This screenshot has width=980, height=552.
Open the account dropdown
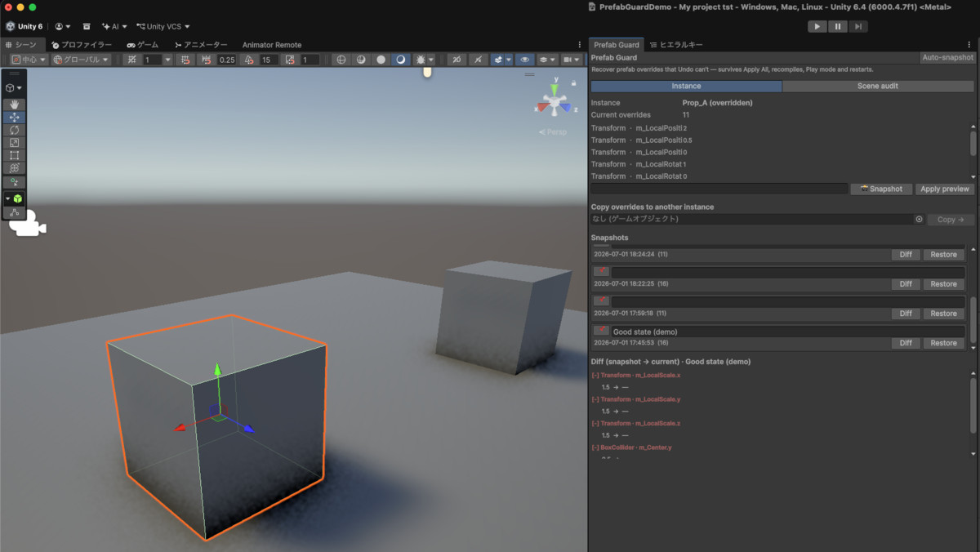[62, 26]
